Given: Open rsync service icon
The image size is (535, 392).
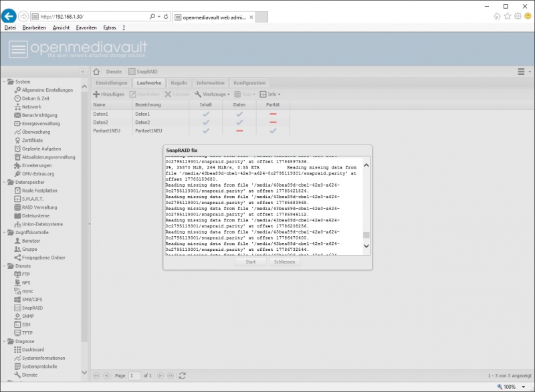Looking at the screenshot, I should click(17, 291).
